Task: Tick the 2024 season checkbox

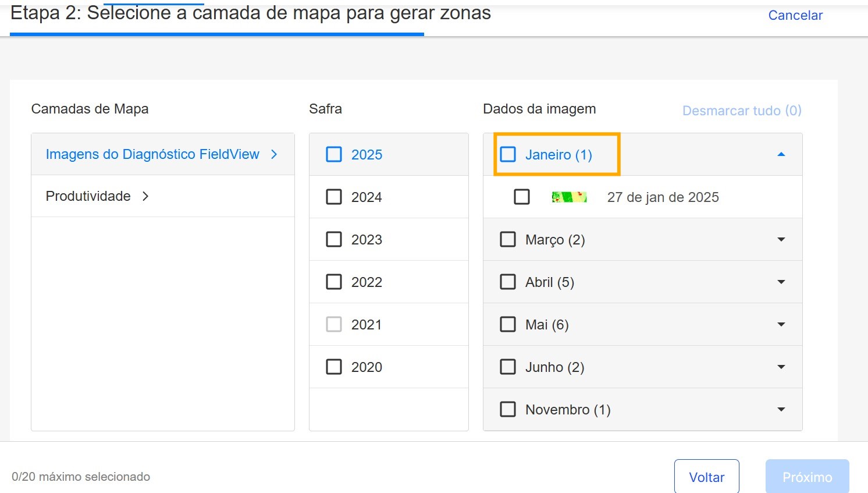Action: [x=334, y=197]
